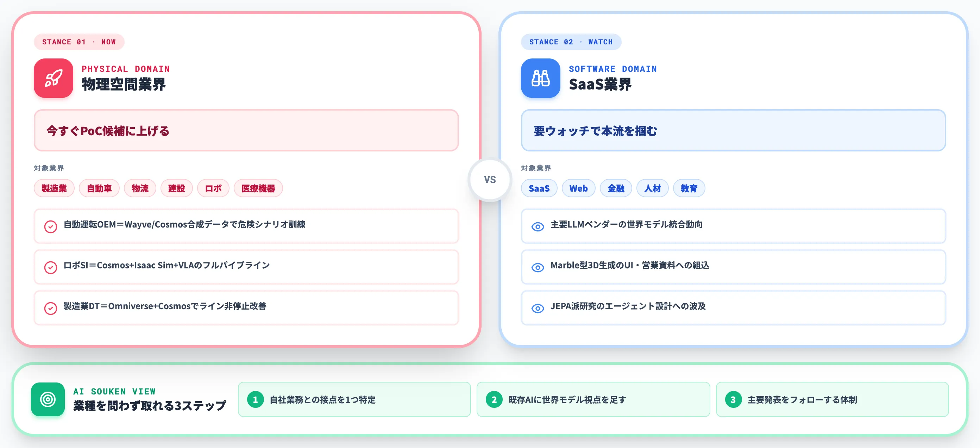Click eye icon beside Marble型3D生成 row
Screen dimensions: 980x448
pos(538,268)
